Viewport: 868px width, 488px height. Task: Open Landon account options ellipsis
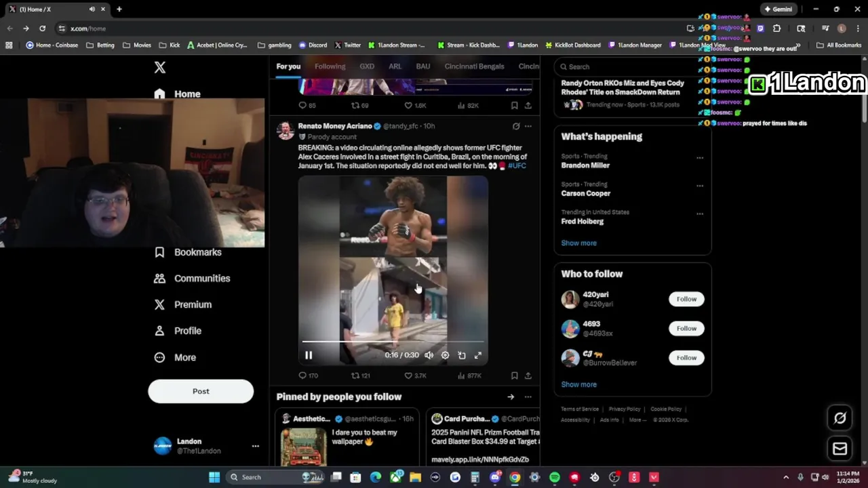tap(255, 446)
